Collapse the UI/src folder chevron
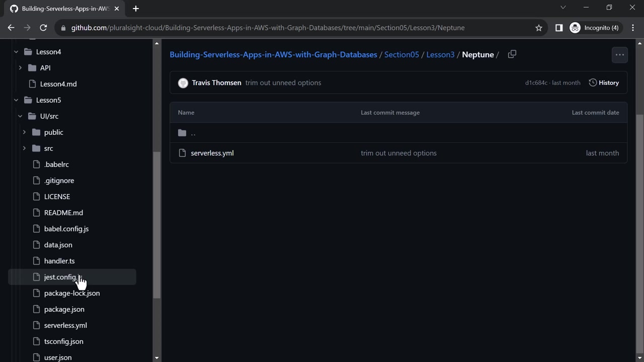 (20, 116)
